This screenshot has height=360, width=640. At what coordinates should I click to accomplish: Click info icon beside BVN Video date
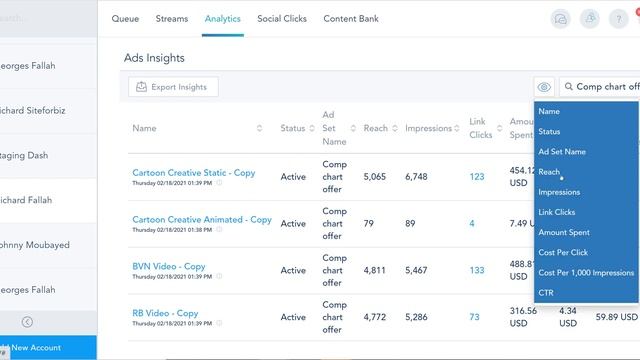[x=219, y=276]
